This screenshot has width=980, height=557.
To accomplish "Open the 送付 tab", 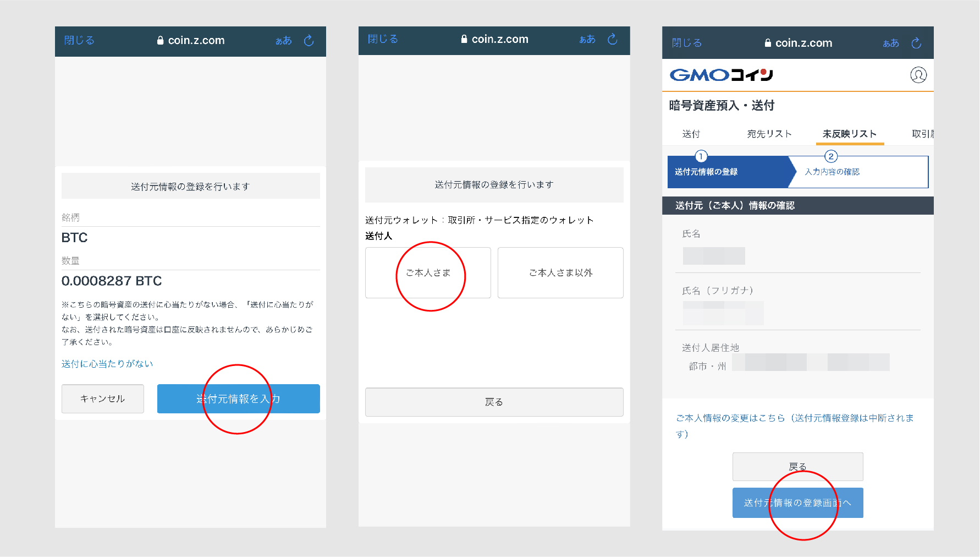I will [x=691, y=134].
